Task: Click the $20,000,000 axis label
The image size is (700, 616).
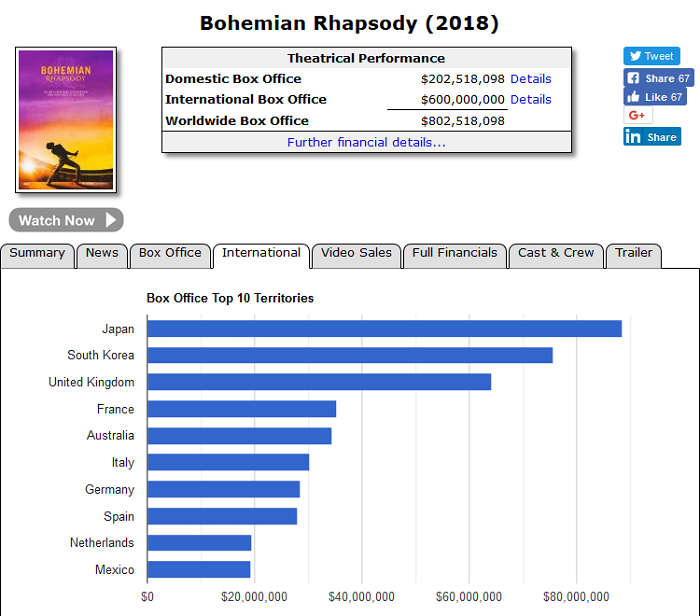Action: [254, 597]
